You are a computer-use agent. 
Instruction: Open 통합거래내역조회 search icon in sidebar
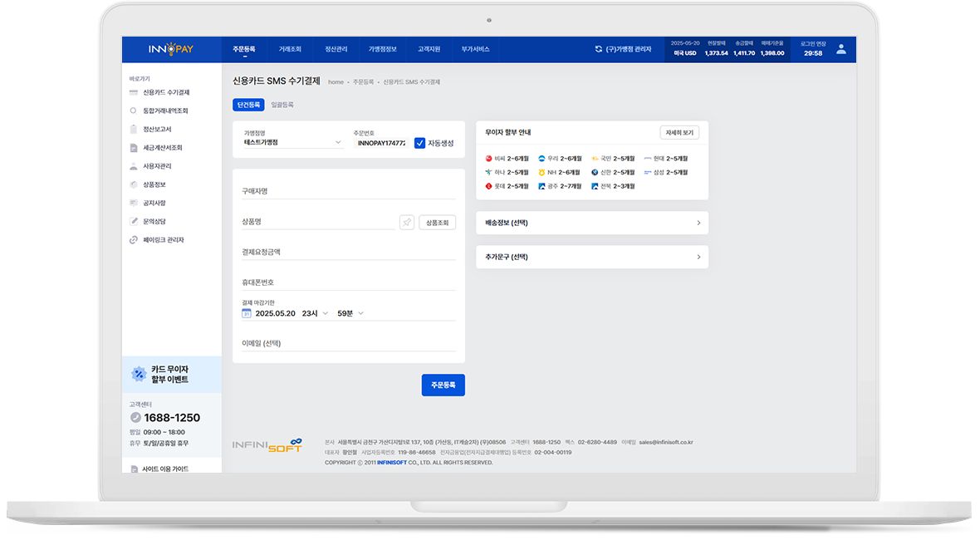click(x=133, y=110)
